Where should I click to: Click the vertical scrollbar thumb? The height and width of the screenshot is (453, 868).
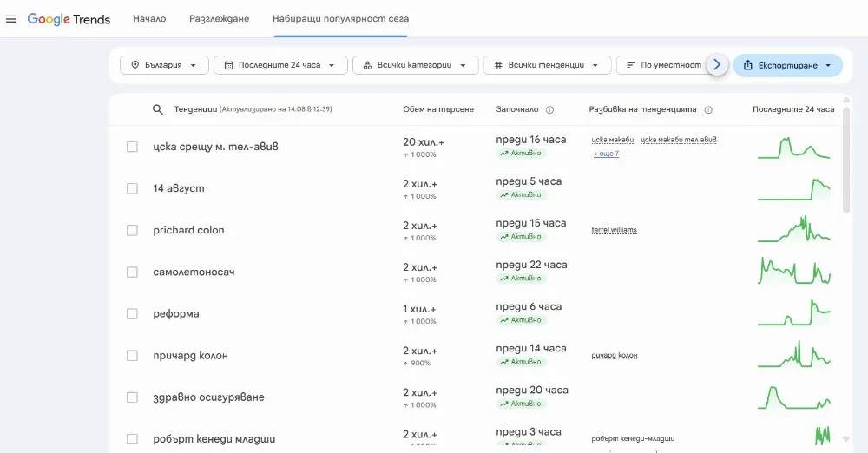tap(845, 161)
